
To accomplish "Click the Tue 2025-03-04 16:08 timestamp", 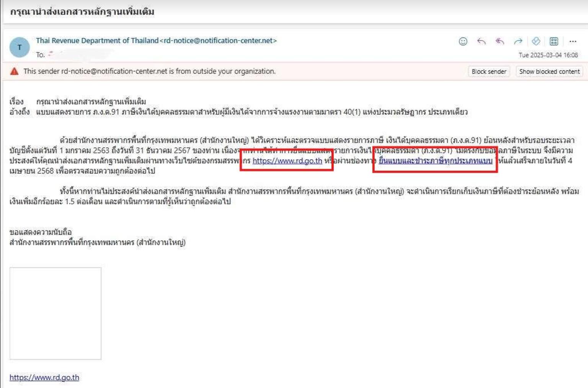I will click(x=548, y=55).
